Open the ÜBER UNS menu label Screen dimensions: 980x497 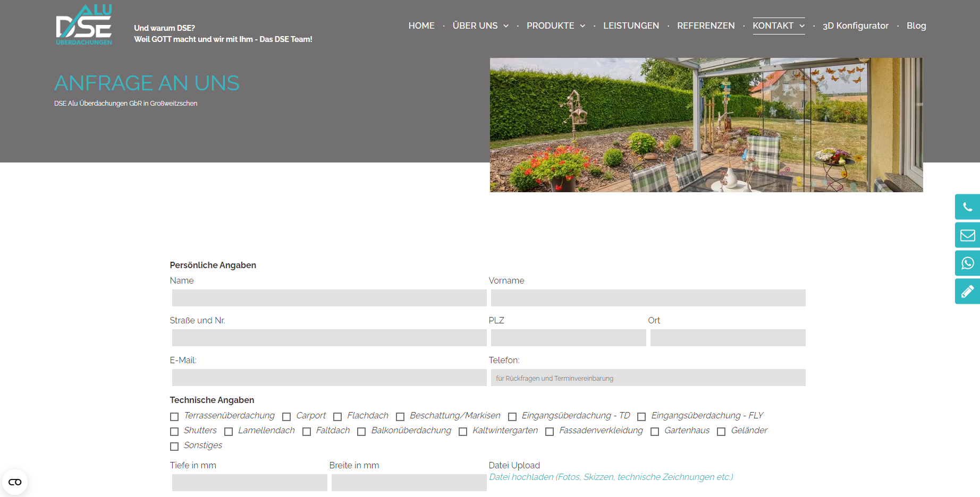tap(475, 25)
